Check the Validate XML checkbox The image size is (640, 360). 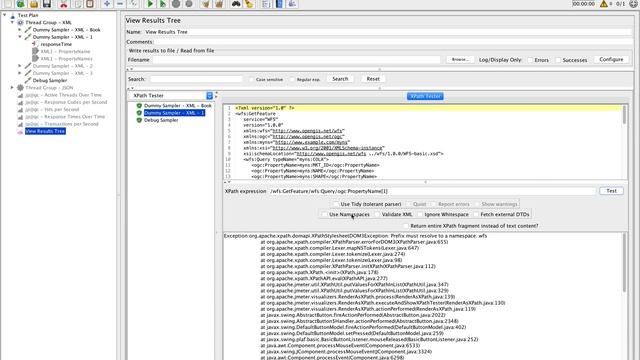tap(377, 214)
